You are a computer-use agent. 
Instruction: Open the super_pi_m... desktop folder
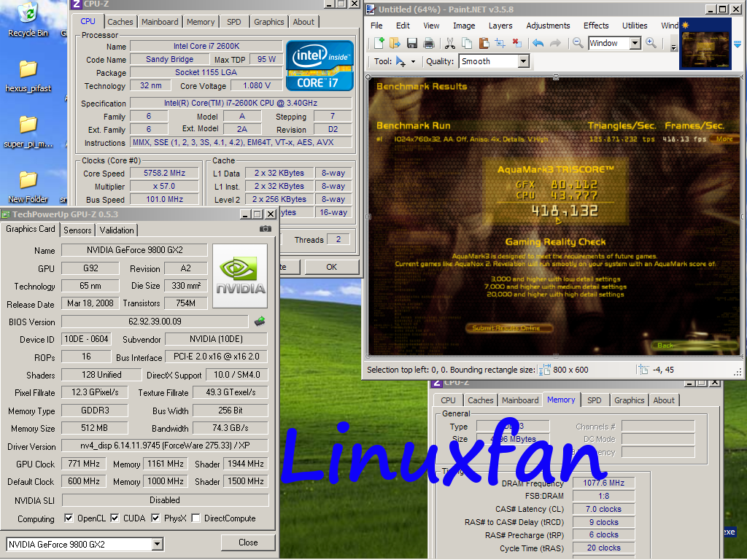[x=28, y=132]
